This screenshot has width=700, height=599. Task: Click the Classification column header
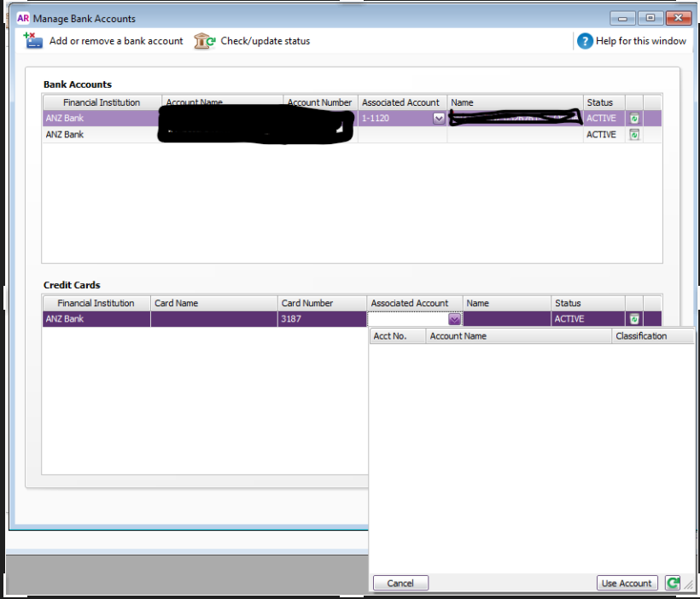640,336
